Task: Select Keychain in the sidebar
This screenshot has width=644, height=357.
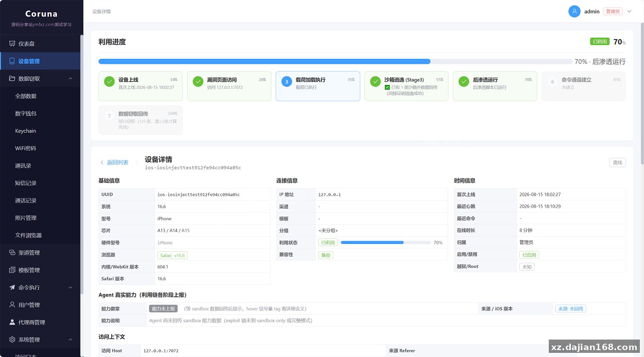Action: (25, 131)
